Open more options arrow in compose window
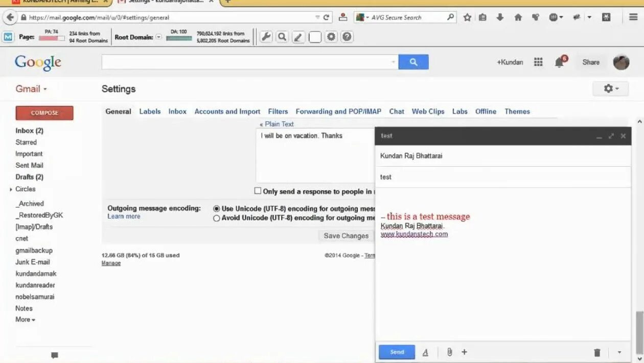The width and height of the screenshot is (644, 363). pyautogui.click(x=619, y=352)
